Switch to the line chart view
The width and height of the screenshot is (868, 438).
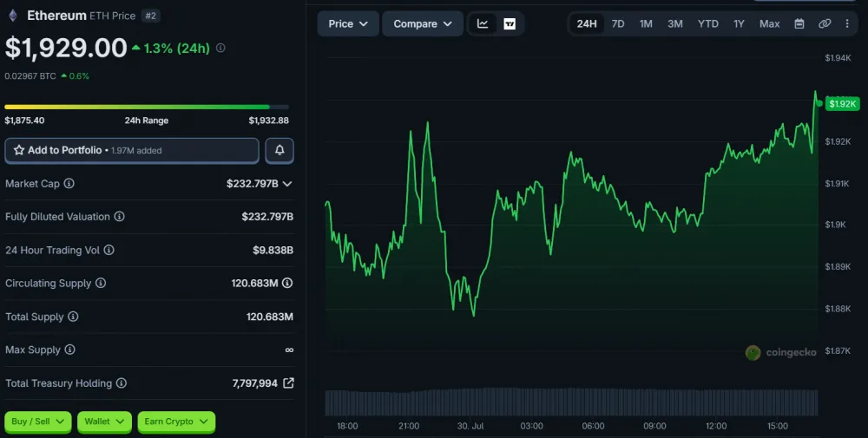(483, 23)
